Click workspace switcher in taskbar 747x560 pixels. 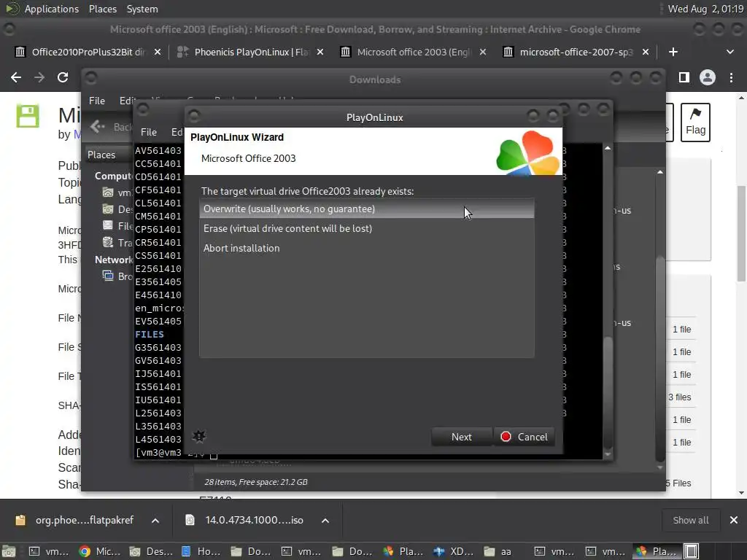click(692, 551)
